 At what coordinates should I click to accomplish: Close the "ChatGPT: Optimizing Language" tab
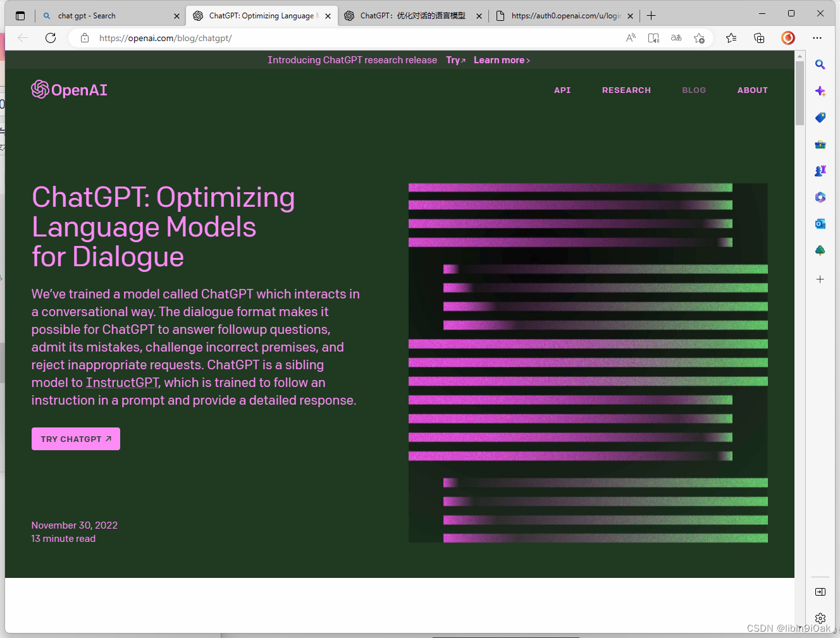point(328,16)
